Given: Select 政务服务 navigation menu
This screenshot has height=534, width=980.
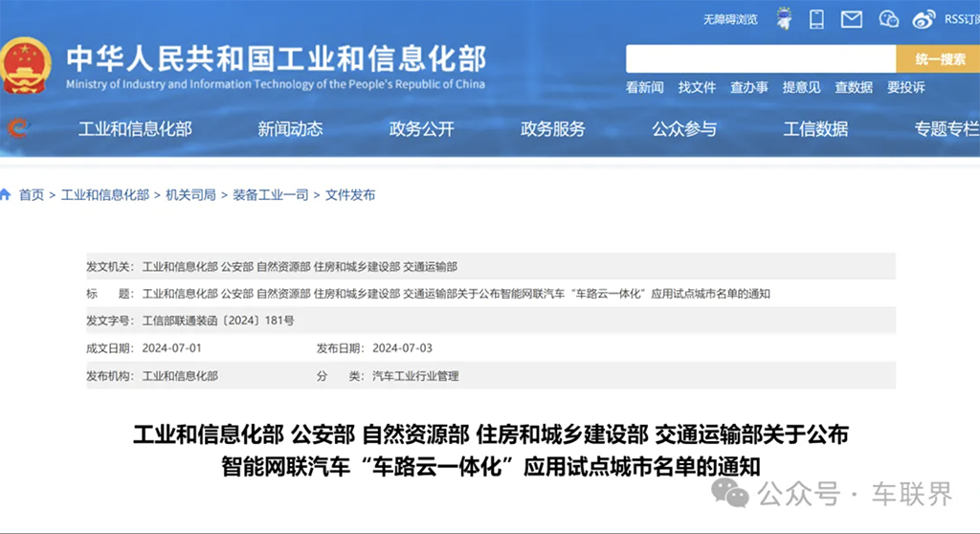Looking at the screenshot, I should click(x=552, y=129).
